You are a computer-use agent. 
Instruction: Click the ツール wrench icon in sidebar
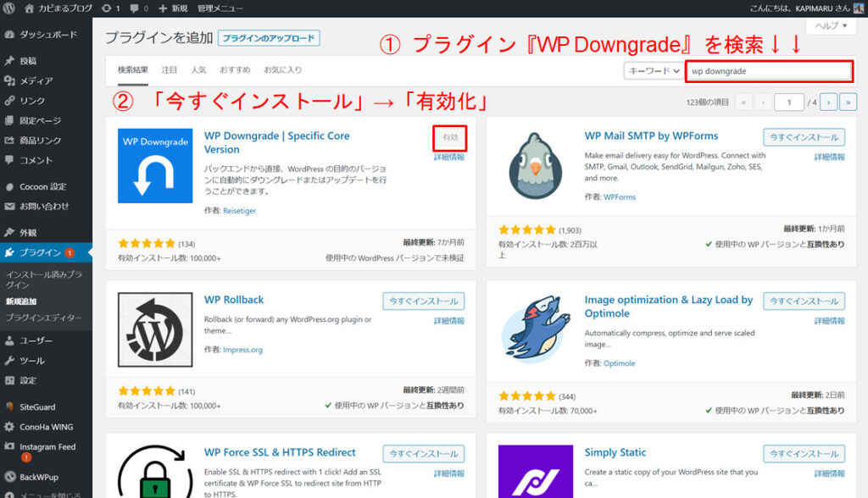coord(9,361)
